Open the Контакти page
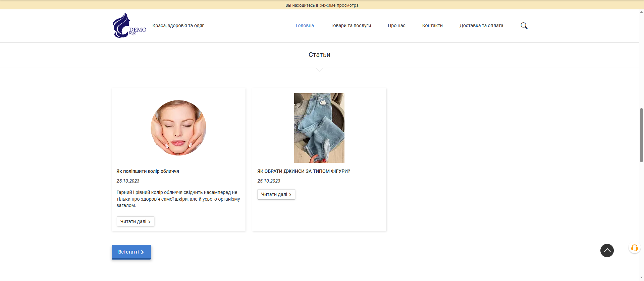 point(432,26)
